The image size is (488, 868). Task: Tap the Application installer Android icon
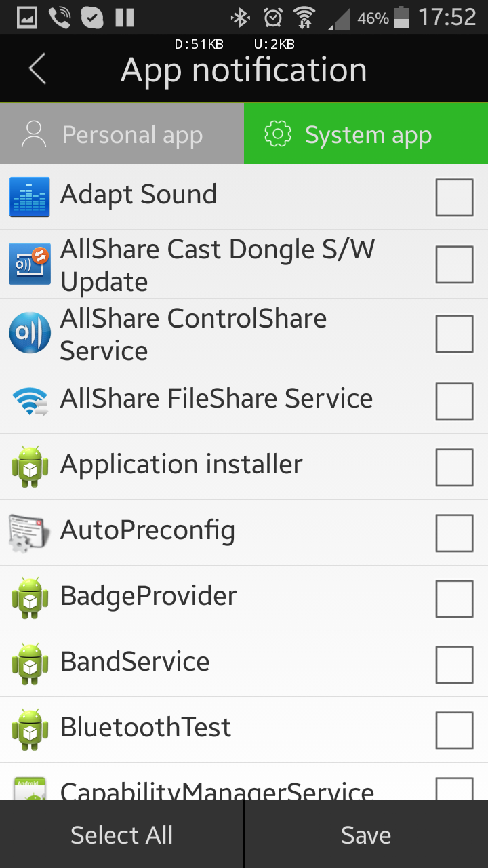click(x=30, y=467)
